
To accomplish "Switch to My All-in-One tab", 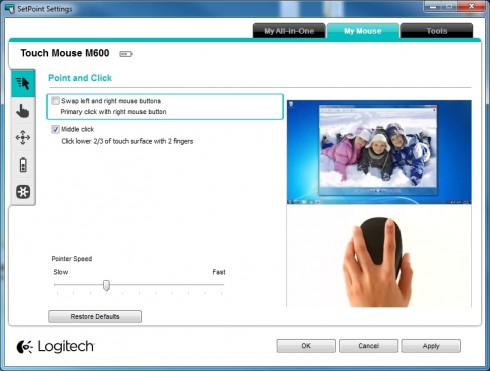I will click(289, 31).
